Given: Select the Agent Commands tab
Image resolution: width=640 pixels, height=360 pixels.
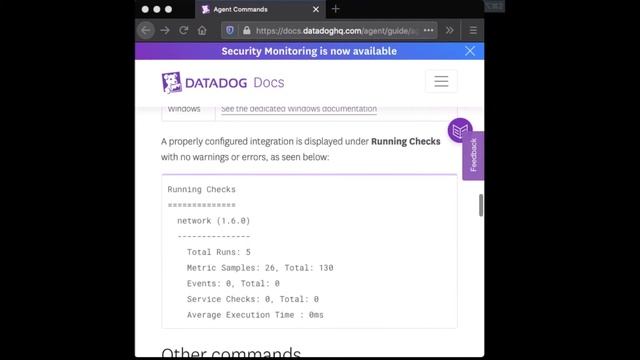Looking at the screenshot, I should click(260, 9).
